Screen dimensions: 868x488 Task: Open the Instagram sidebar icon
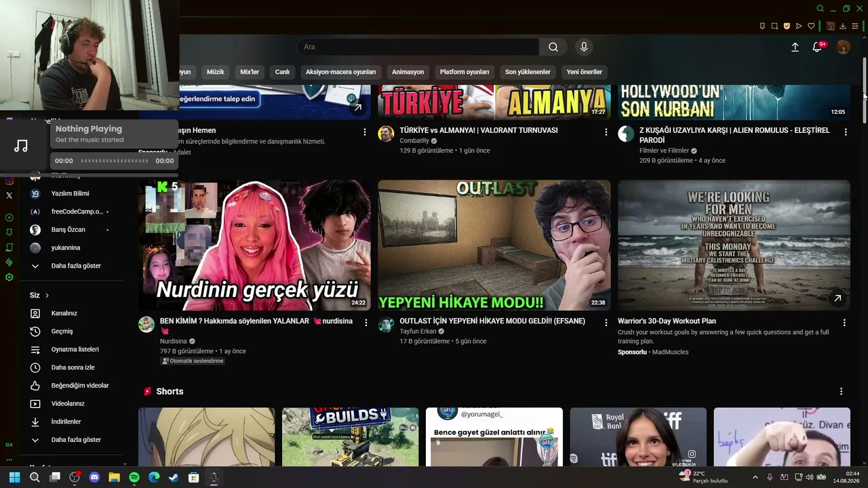(x=9, y=180)
